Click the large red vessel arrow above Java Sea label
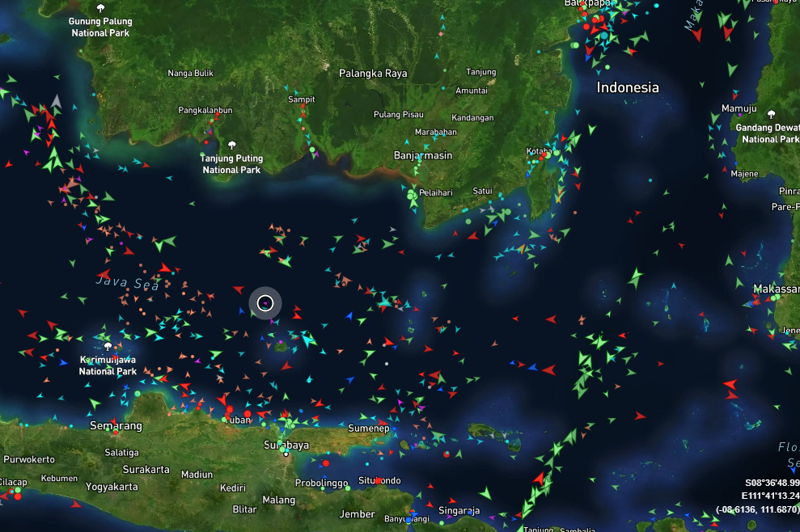 (x=165, y=268)
